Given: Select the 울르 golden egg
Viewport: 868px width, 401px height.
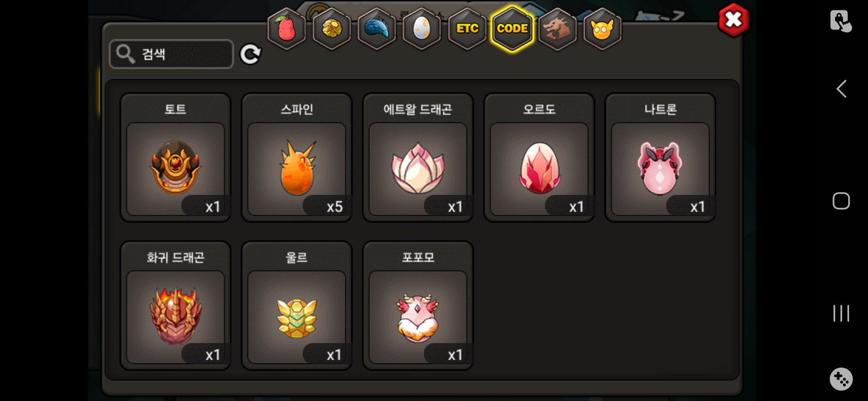Looking at the screenshot, I should (297, 306).
